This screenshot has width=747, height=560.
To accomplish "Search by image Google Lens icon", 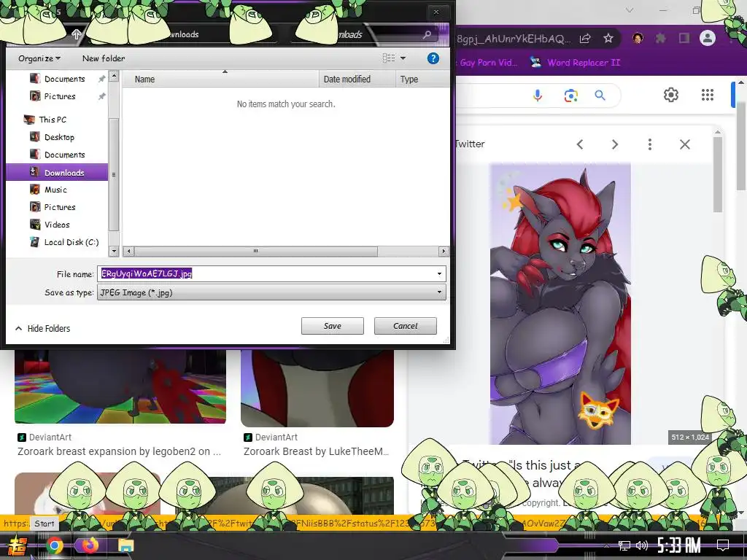I will tap(570, 96).
